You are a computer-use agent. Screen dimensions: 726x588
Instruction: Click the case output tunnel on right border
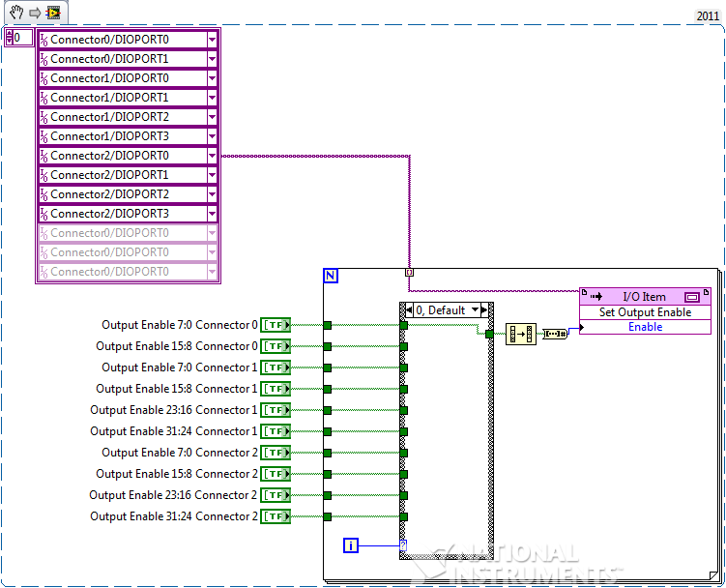(489, 334)
